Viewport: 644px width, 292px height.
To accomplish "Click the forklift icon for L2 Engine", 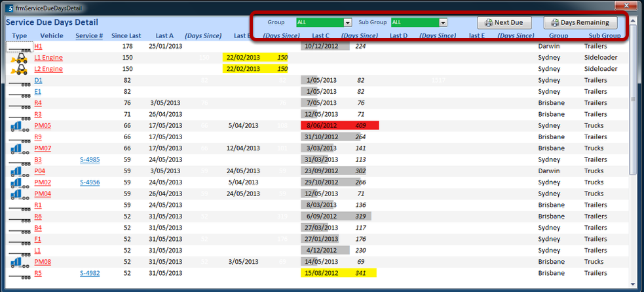I will coord(19,69).
